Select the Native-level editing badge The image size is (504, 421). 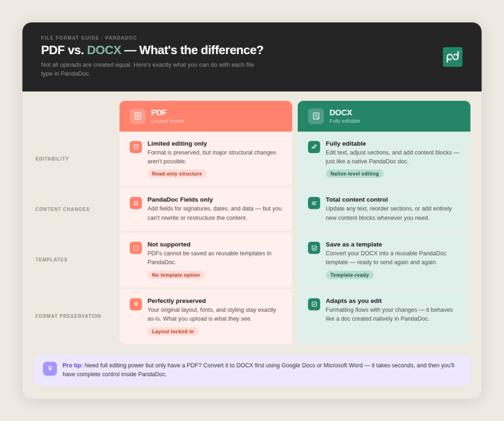pos(354,174)
